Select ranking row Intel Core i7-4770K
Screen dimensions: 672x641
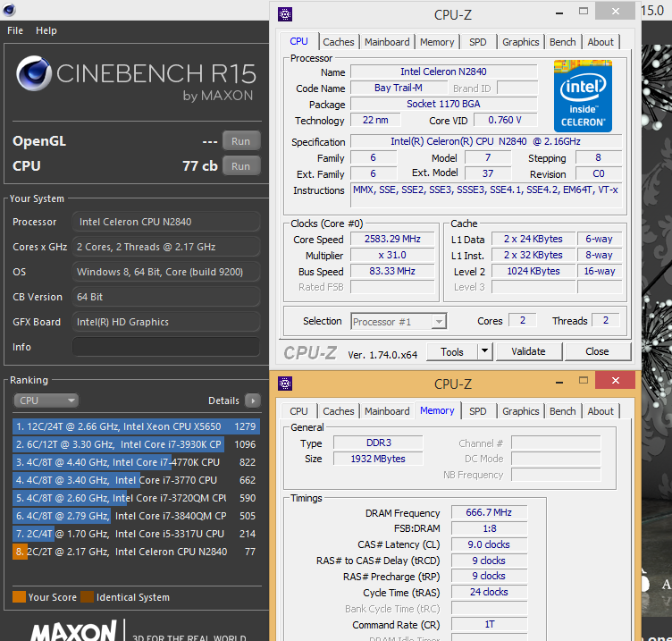tap(136, 462)
